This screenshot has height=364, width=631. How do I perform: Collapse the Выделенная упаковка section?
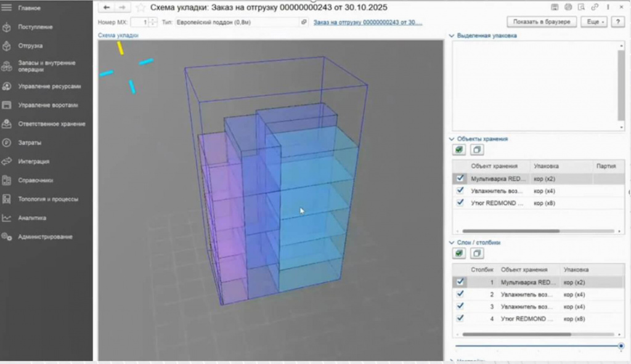[x=452, y=36]
